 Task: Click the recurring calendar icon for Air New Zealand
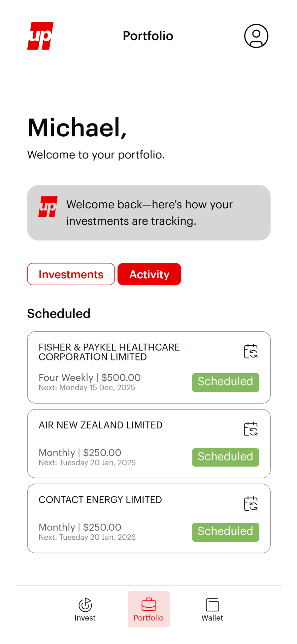tap(251, 429)
